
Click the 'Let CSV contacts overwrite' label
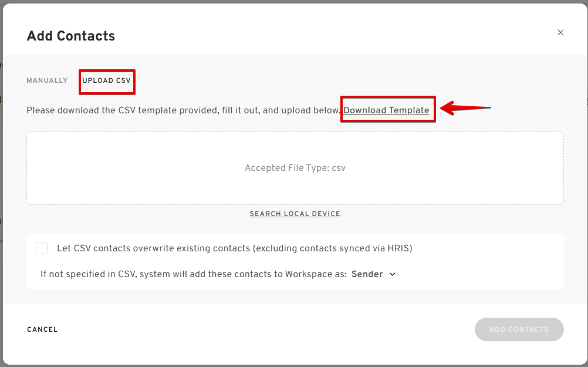(x=235, y=248)
